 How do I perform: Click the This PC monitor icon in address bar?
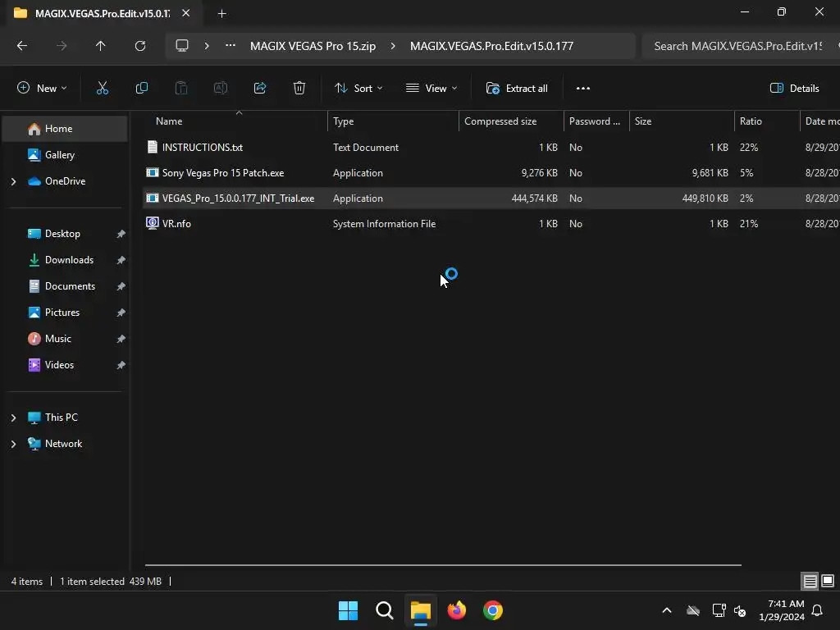(x=182, y=46)
